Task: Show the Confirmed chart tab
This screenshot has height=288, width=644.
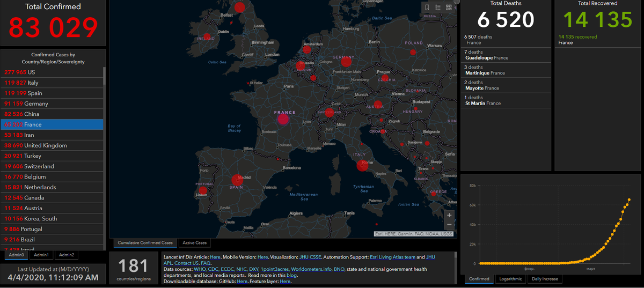Action: click(x=479, y=279)
